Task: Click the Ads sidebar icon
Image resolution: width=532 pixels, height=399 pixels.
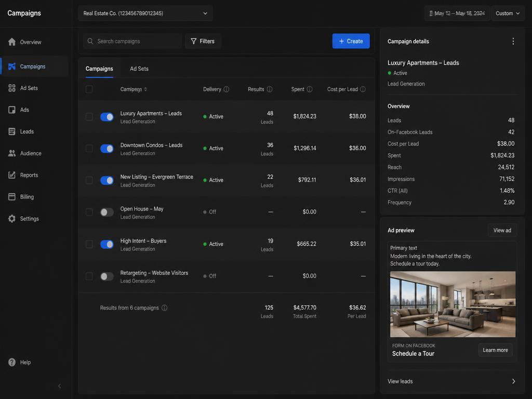Action: click(x=12, y=110)
